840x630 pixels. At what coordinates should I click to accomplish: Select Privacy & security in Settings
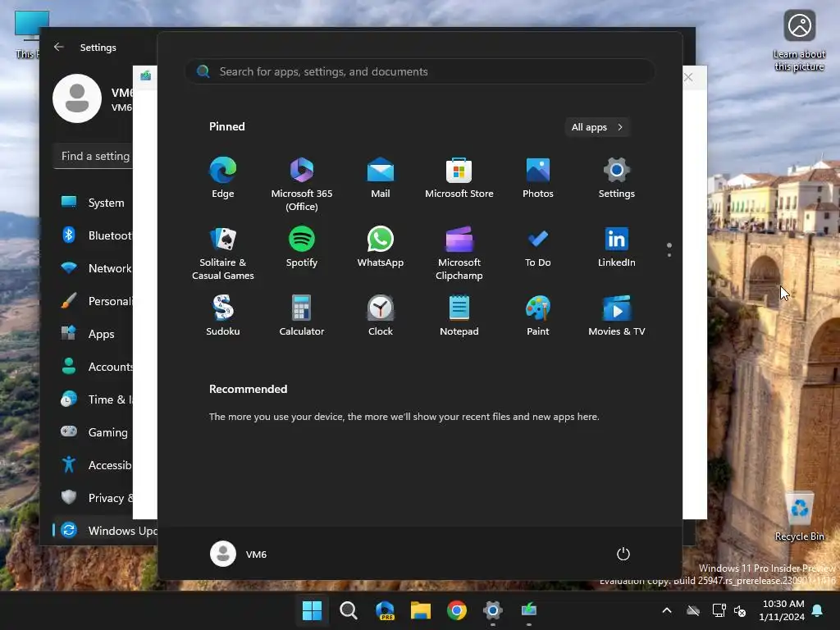click(x=94, y=498)
